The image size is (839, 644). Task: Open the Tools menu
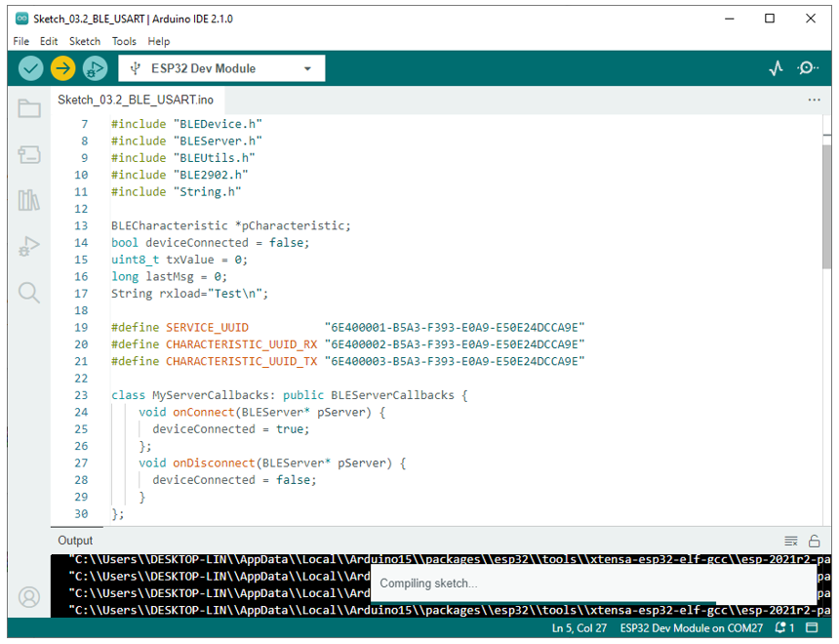[x=124, y=41]
